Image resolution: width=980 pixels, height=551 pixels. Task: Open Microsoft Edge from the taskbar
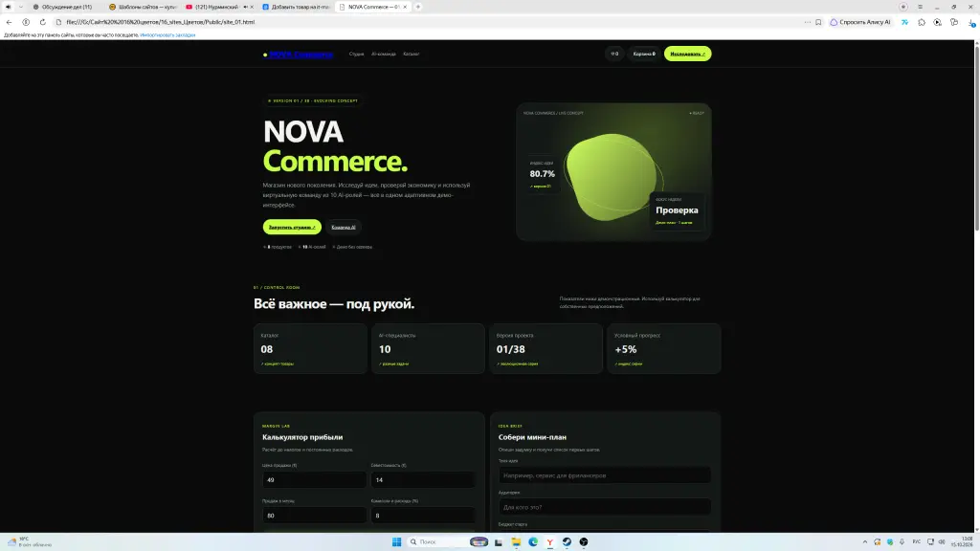(532, 541)
